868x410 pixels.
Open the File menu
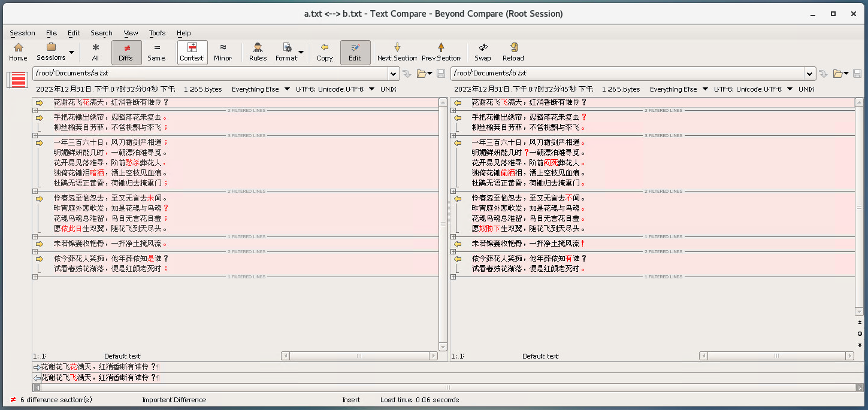(x=52, y=33)
